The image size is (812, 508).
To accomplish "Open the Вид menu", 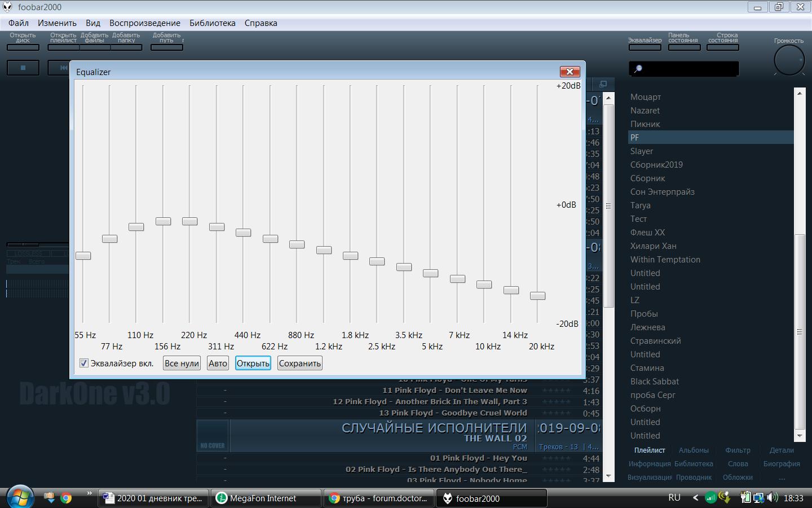I will [93, 23].
